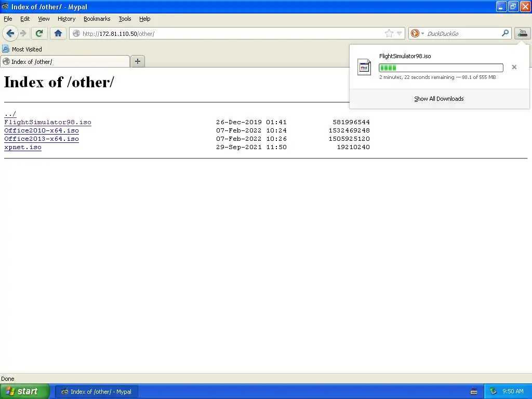Open a new tab with plus button

point(137,61)
